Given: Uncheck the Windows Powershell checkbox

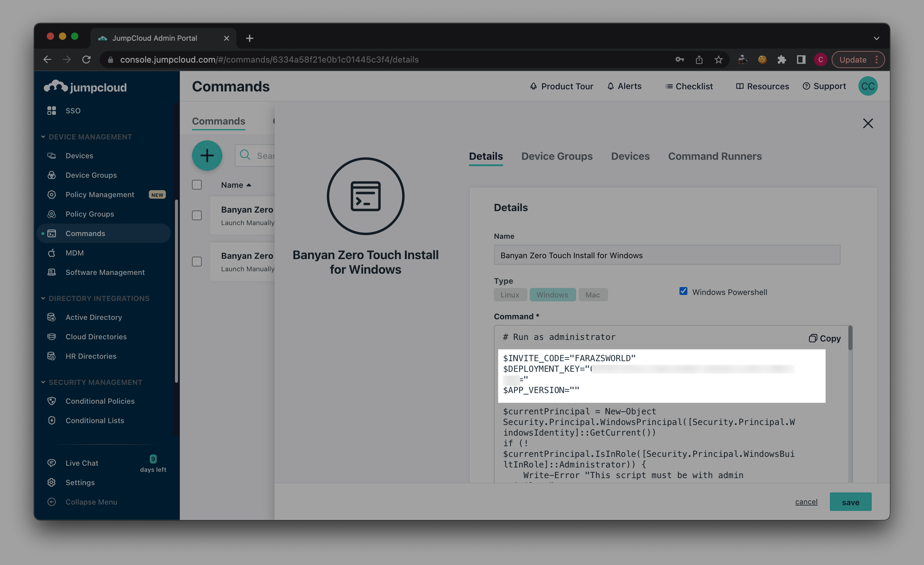Looking at the screenshot, I should pos(683,291).
